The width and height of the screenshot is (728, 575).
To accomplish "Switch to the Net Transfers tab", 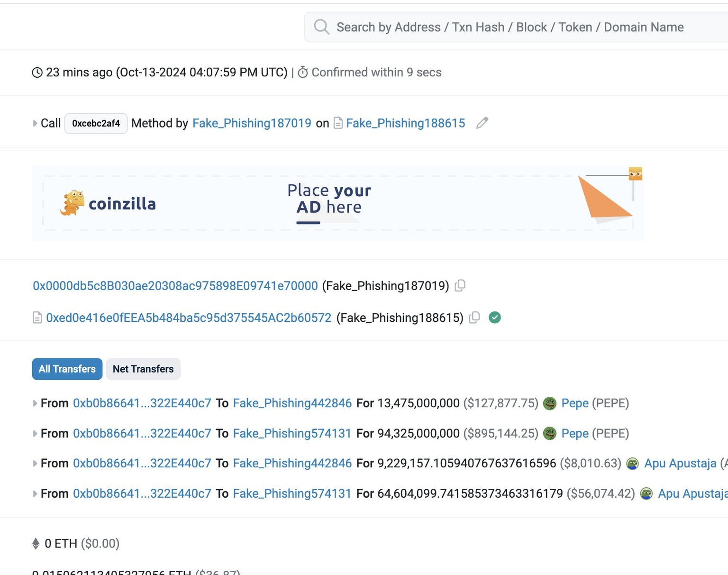I will tap(143, 369).
